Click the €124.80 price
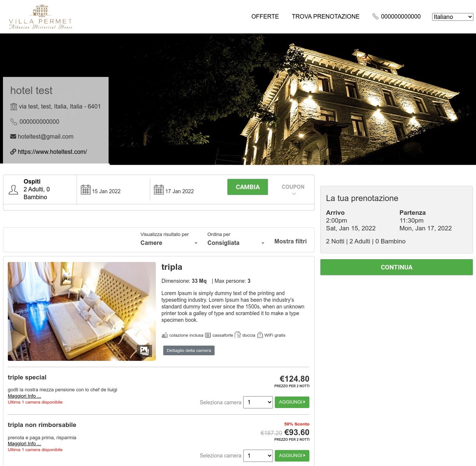 pos(295,379)
